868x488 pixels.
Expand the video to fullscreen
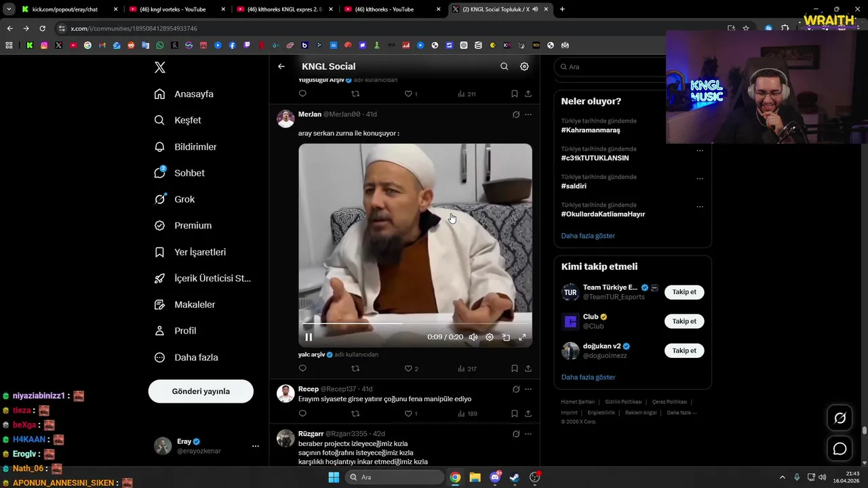tap(522, 337)
